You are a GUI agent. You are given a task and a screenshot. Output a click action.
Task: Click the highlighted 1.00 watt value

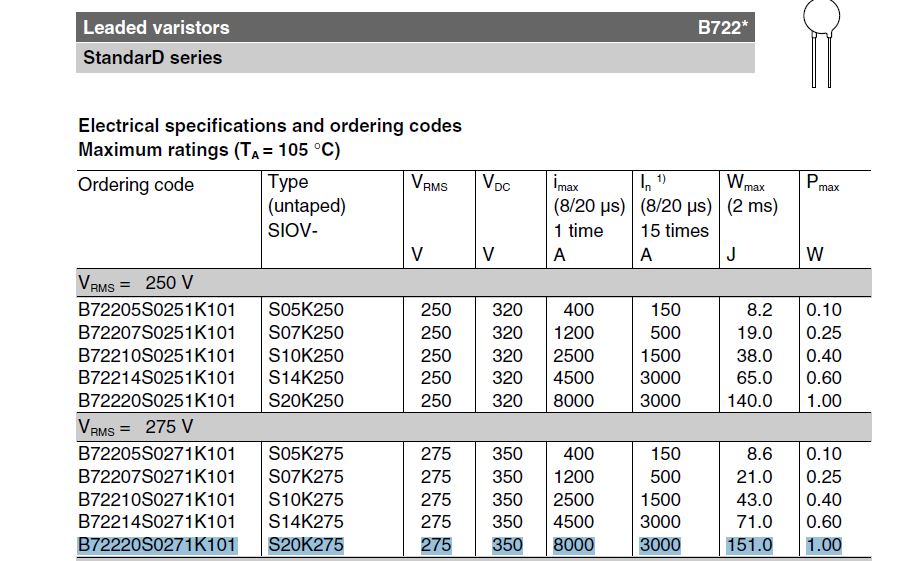824,545
